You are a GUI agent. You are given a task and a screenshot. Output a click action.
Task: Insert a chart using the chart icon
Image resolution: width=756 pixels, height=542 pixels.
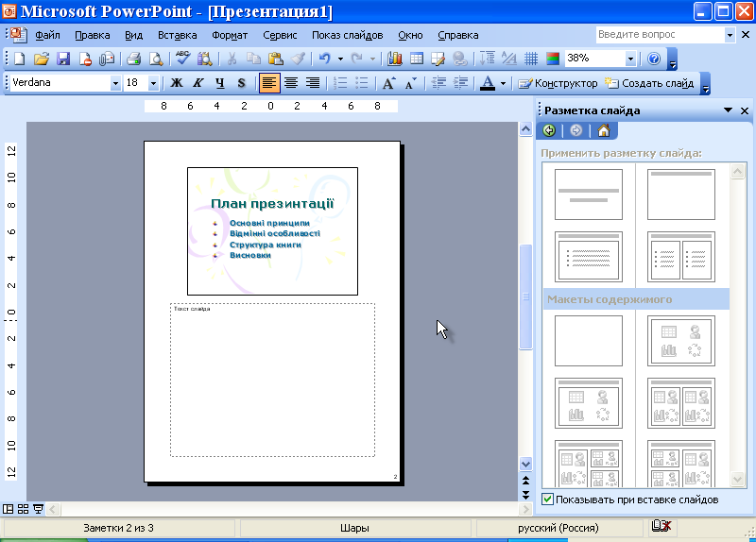pos(395,59)
